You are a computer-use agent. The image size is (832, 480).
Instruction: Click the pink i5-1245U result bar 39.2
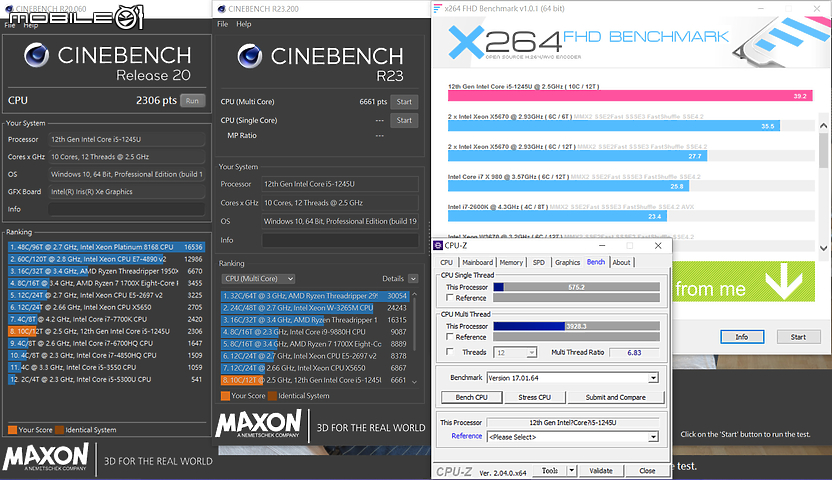630,96
